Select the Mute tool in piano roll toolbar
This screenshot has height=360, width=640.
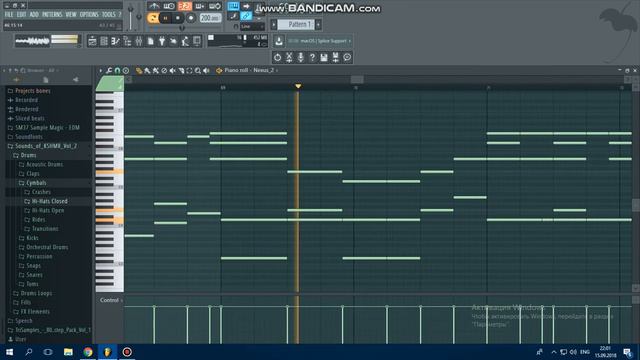[x=173, y=71]
